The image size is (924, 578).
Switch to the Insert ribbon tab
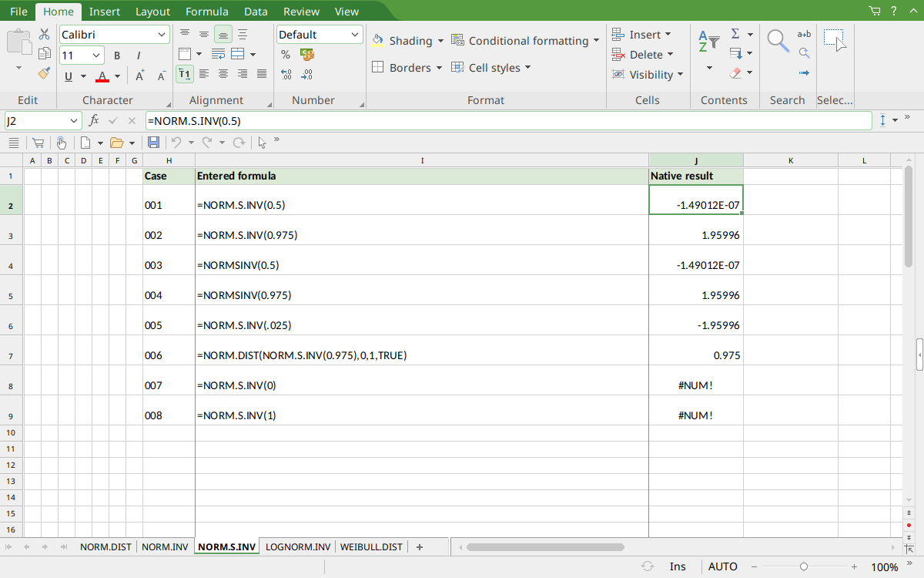coord(104,12)
